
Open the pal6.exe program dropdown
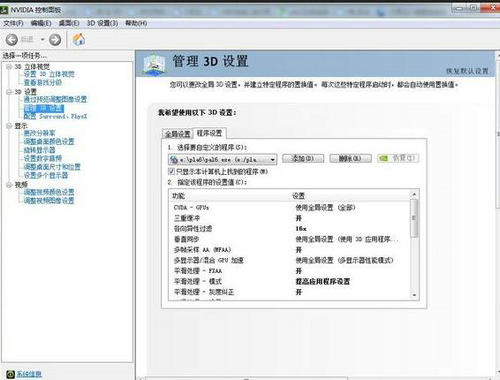coord(222,160)
